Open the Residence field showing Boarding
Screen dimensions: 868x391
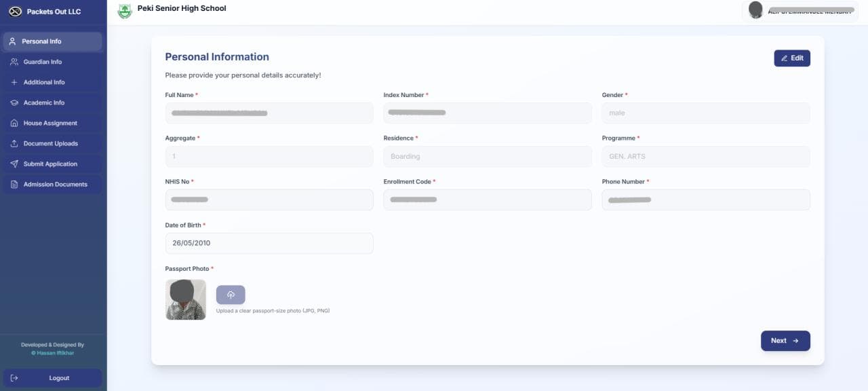pyautogui.click(x=488, y=157)
